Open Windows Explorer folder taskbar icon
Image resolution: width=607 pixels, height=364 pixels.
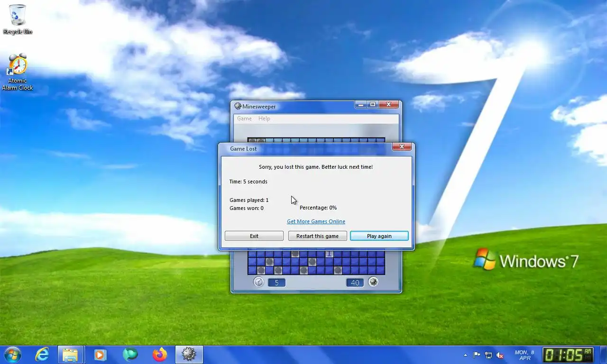[70, 355]
